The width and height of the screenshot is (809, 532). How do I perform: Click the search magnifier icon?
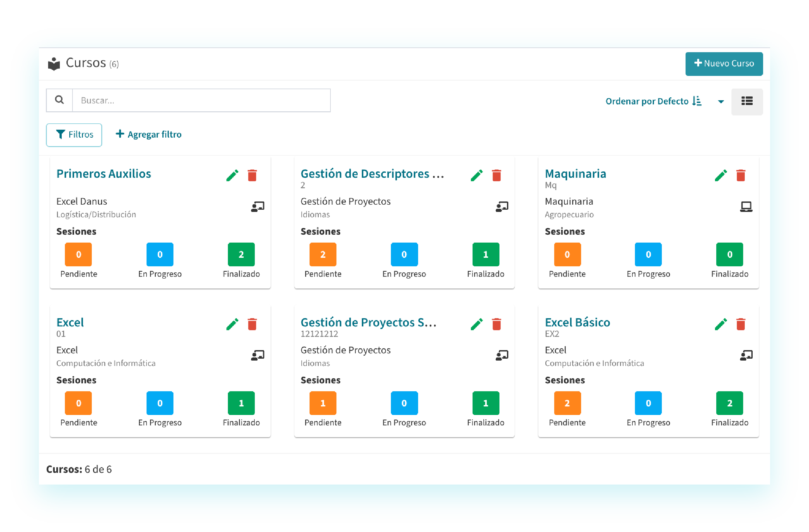pos(60,100)
